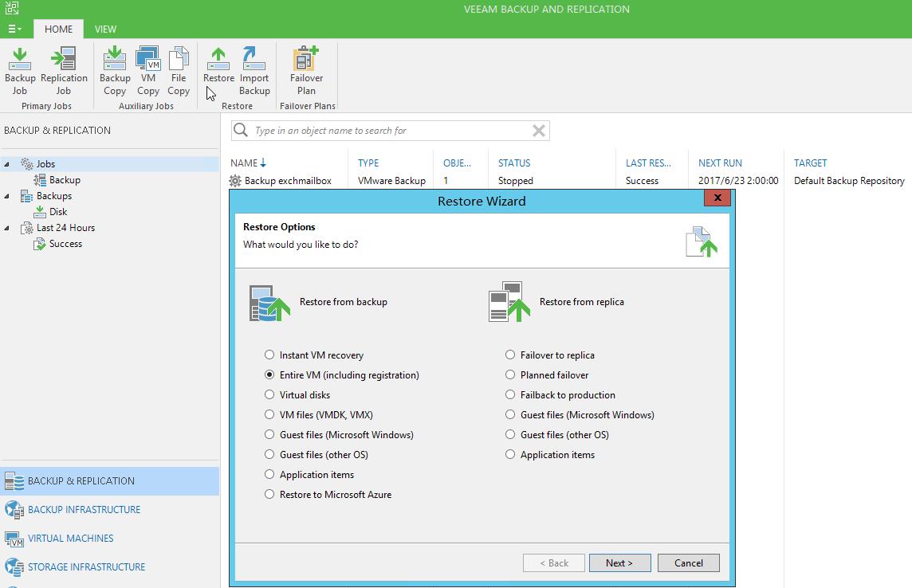Select replica Guest files (Microsoft Windows)

tap(510, 415)
